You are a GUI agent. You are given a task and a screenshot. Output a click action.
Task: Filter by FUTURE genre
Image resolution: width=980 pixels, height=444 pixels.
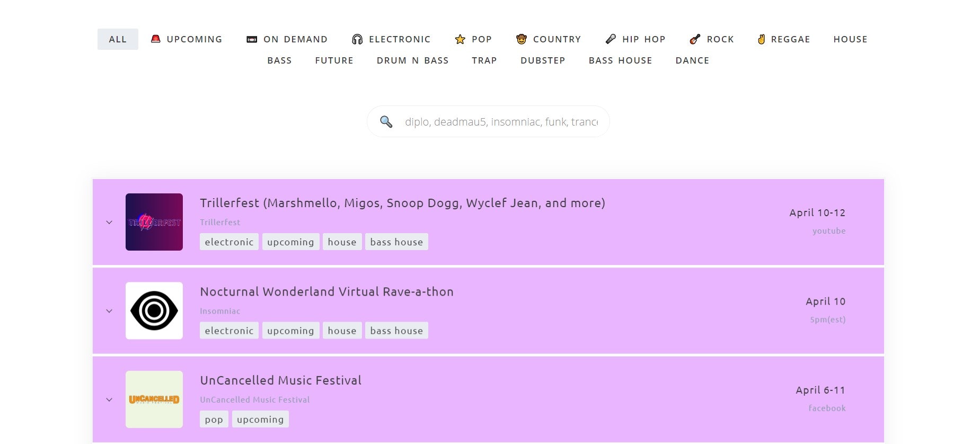click(x=334, y=60)
